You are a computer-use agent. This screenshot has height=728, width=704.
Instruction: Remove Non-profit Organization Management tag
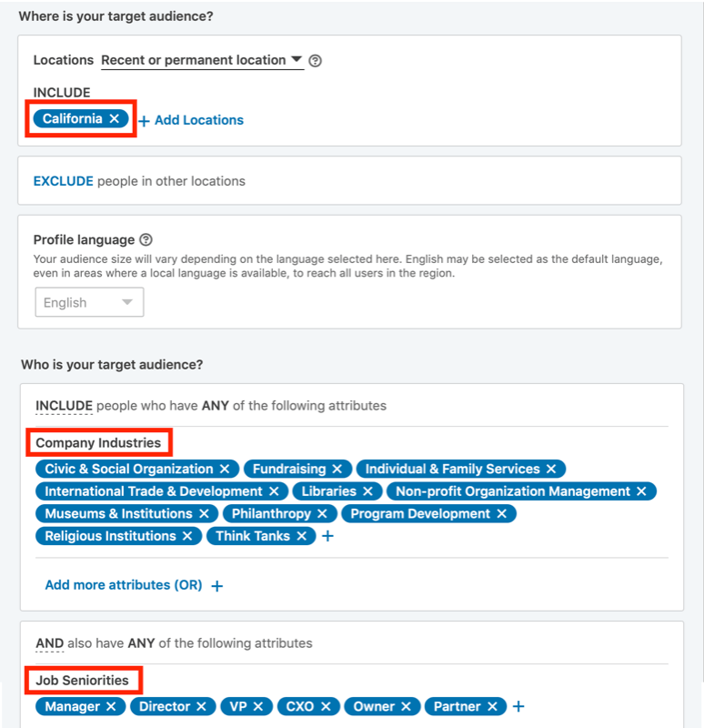[641, 491]
